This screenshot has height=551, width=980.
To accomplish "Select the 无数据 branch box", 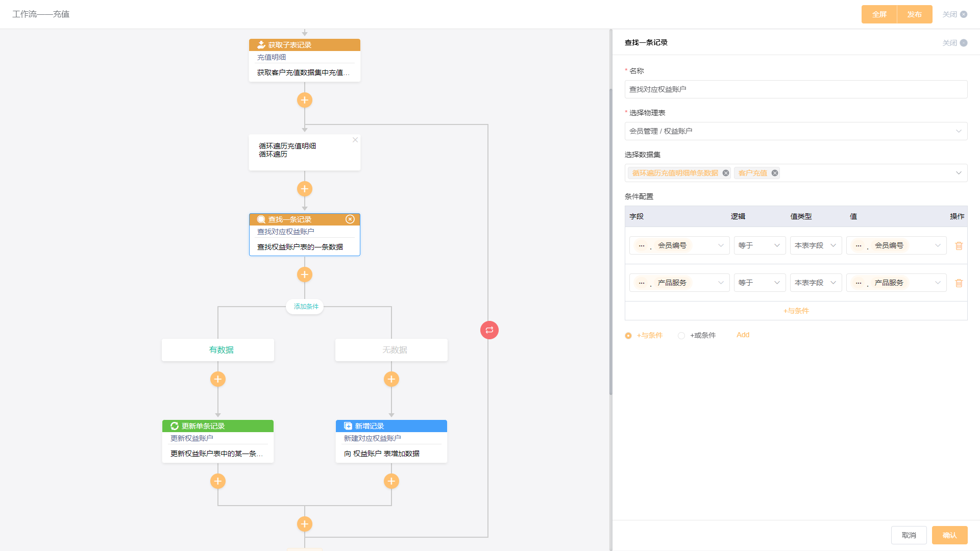I will pos(391,350).
